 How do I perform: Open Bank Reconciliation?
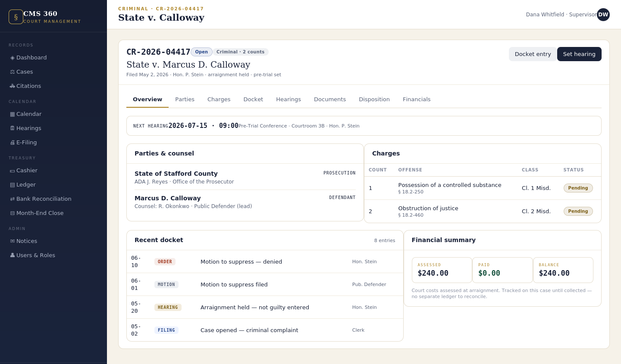click(x=53, y=199)
